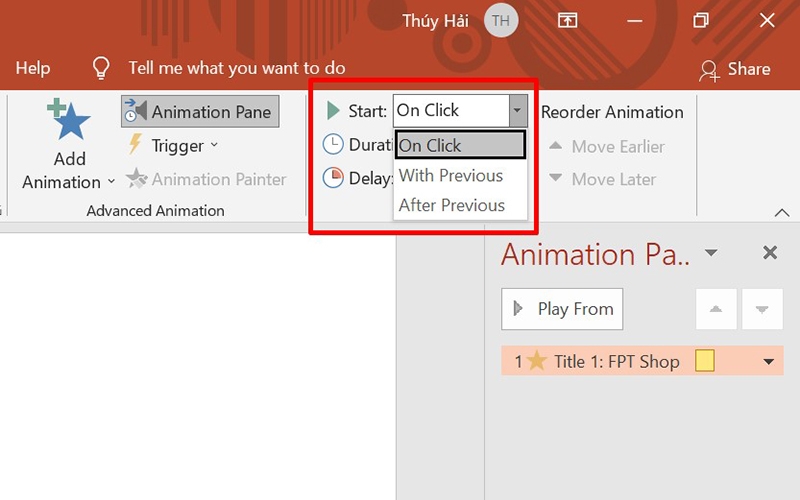This screenshot has width=800, height=500.
Task: Click the yellow timing bar of Title 1
Action: 705,361
